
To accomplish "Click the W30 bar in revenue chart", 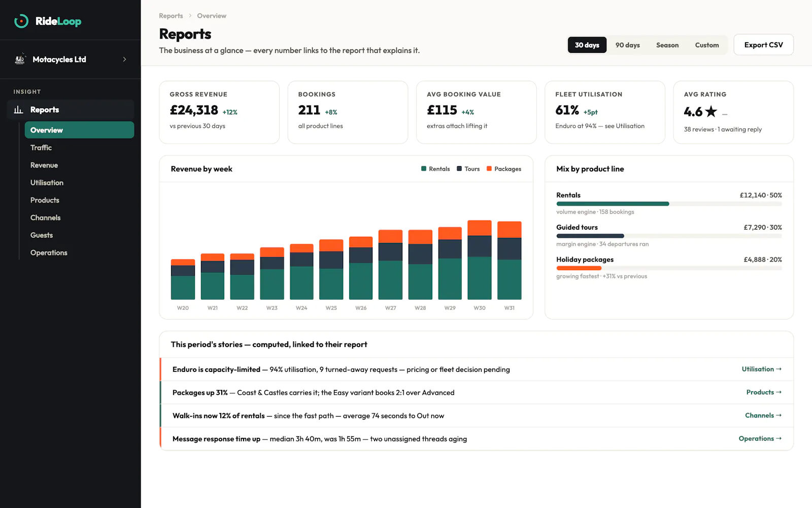I will click(x=480, y=260).
